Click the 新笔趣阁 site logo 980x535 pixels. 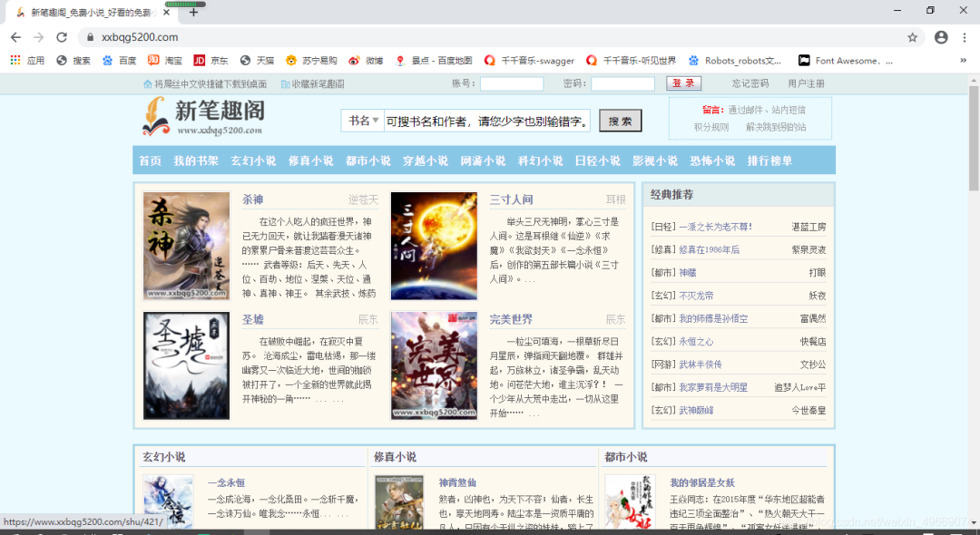coord(204,116)
